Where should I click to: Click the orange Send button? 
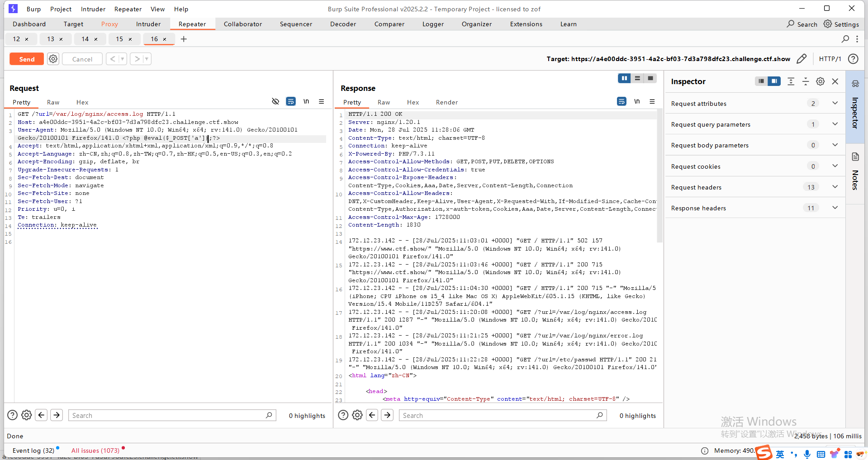pyautogui.click(x=27, y=59)
